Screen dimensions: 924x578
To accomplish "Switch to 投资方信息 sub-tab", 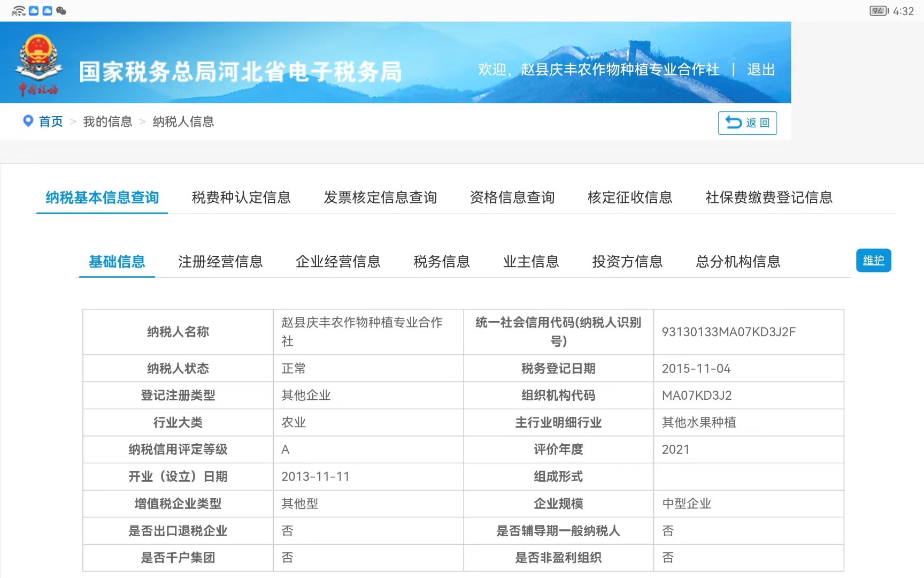I will [627, 262].
